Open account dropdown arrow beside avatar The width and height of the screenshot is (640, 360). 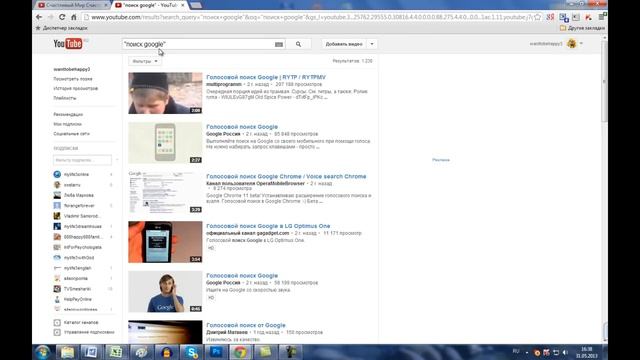(x=581, y=44)
